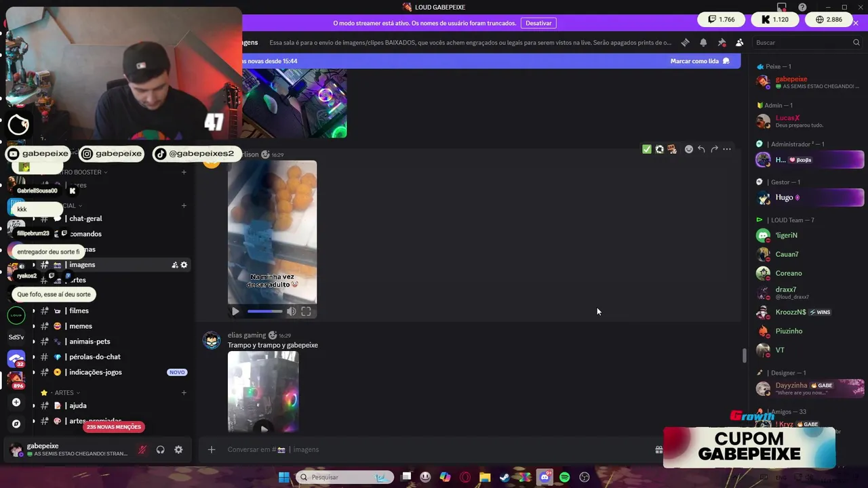Add a server plus icon
868x488 pixels.
click(16, 402)
